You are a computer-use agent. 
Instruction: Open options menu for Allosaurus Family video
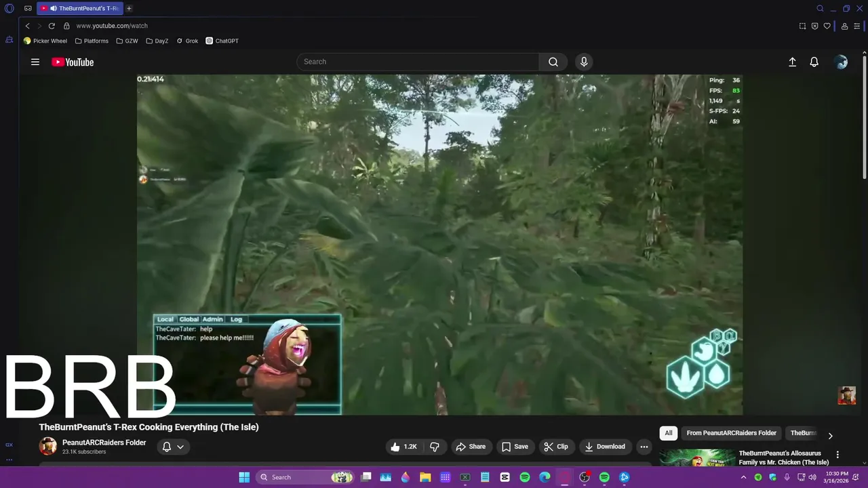point(837,455)
